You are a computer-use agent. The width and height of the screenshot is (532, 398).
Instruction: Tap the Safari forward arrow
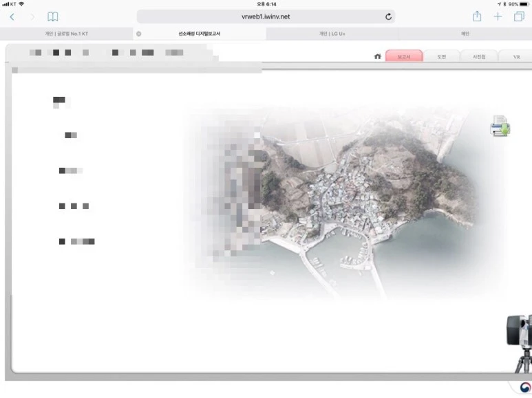tap(32, 16)
